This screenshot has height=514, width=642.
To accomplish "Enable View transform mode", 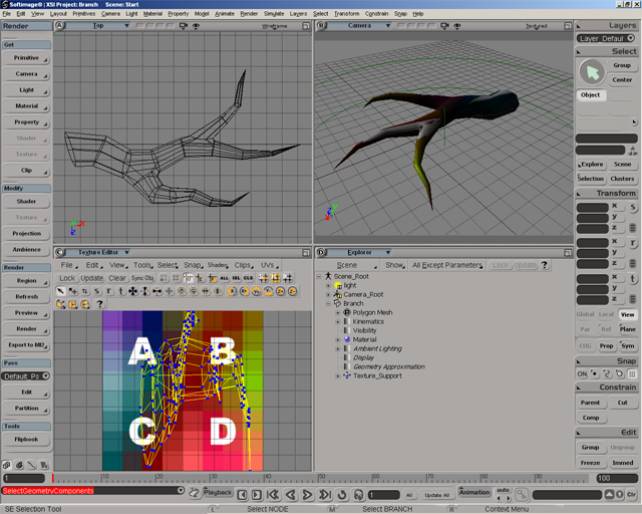I will tap(627, 313).
